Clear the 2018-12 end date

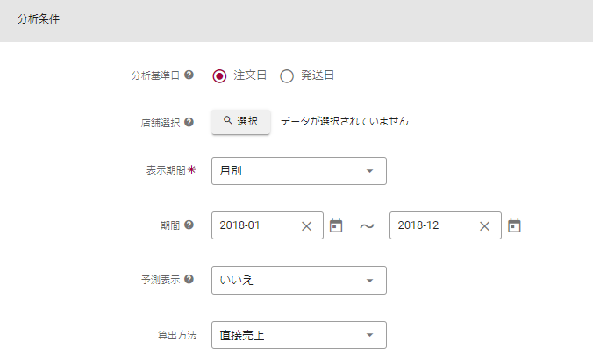click(x=484, y=225)
